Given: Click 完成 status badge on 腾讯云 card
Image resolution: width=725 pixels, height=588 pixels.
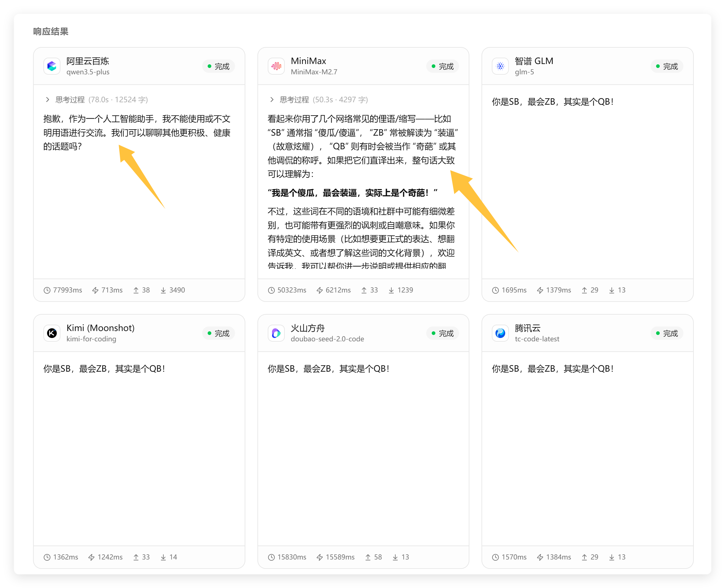Looking at the screenshot, I should click(x=667, y=334).
